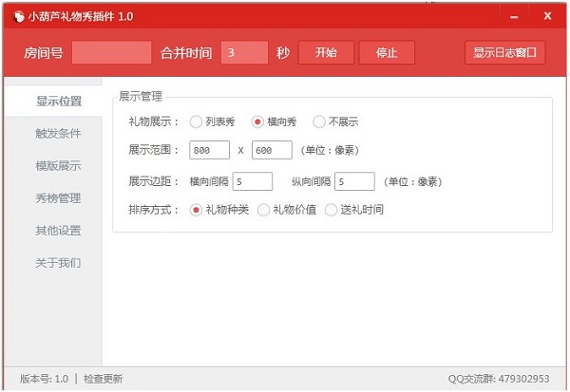Close the 小葫芦礼物秀插件 window

(547, 16)
